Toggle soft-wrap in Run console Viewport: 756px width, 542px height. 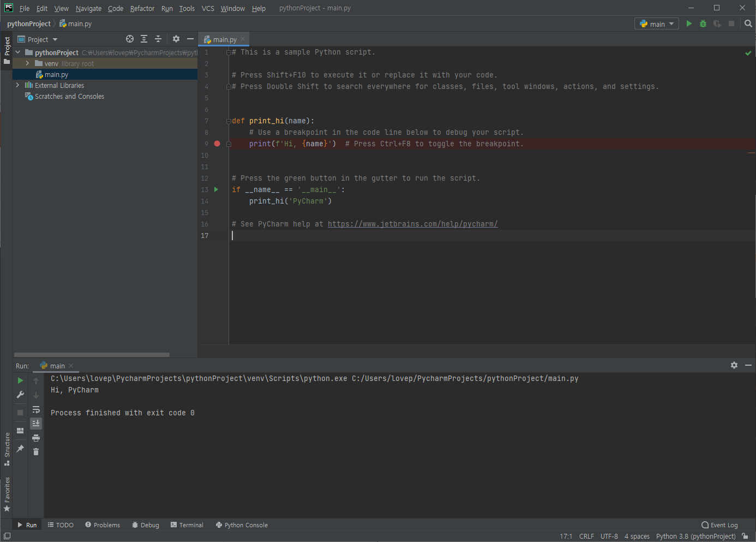coord(36,409)
